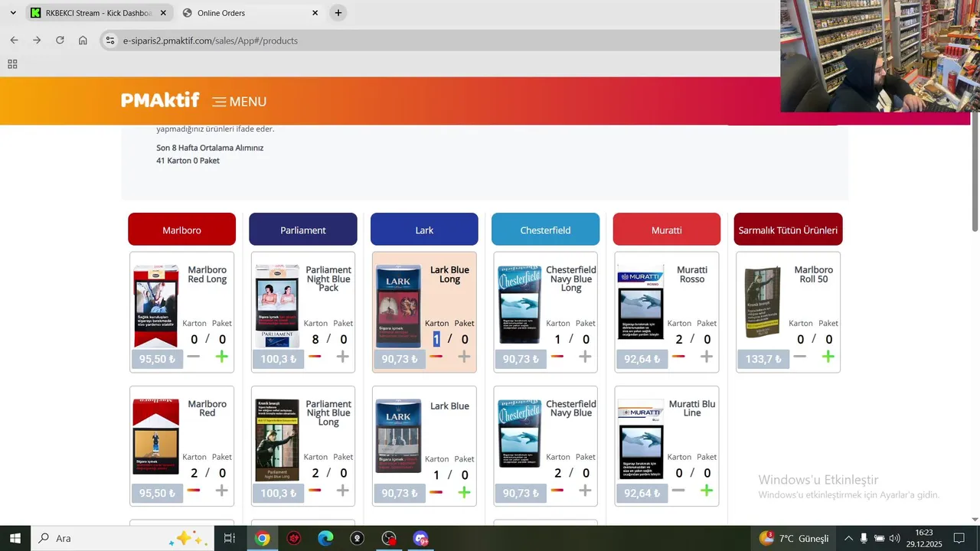This screenshot has width=980, height=551.
Task: Click plus on Chesterfield Navy Blue
Action: 585,491
